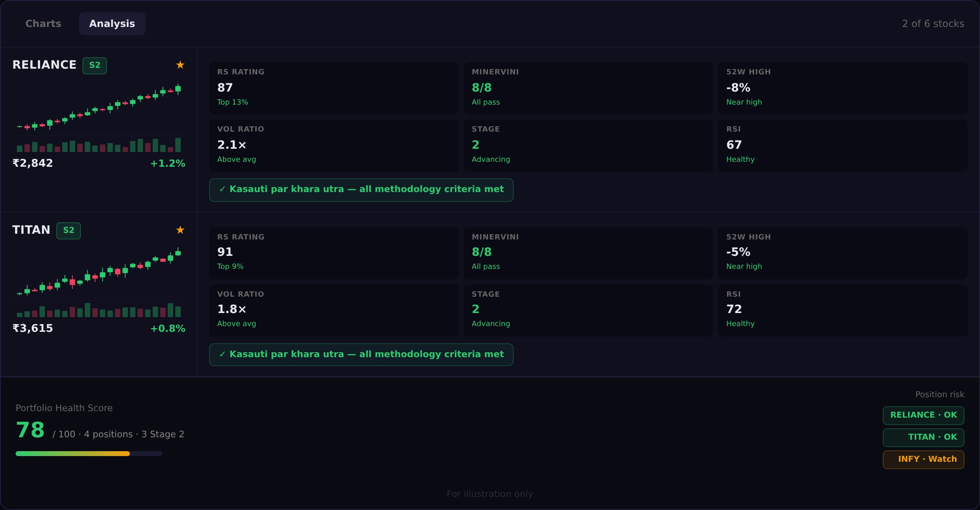Click the S2 stage badge beside RELIANCE
Viewport: 980px width, 510px height.
tap(95, 65)
